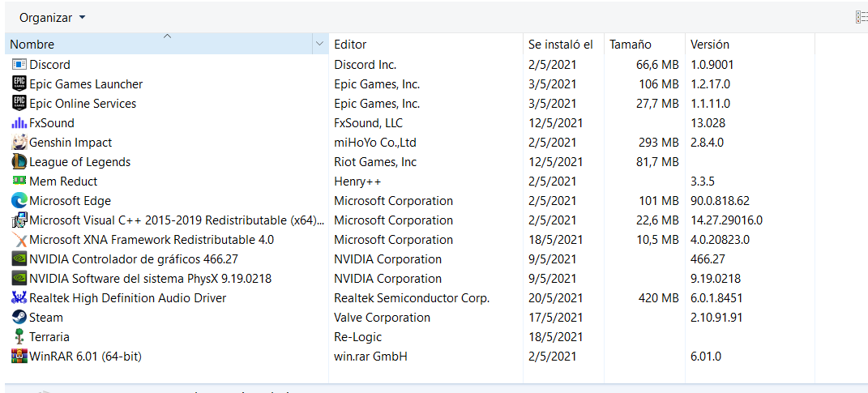Click the Terraria tree icon
The width and height of the screenshot is (868, 393).
tap(19, 337)
